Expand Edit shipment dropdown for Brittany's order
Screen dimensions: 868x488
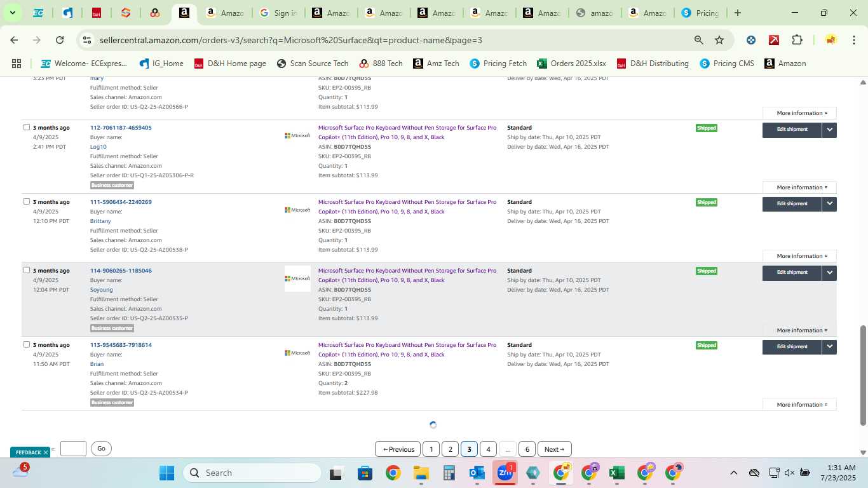829,204
